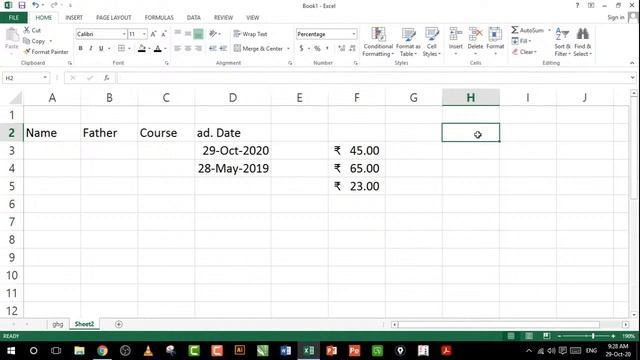
Task: Click the Increase Decimal icon
Action: pyautogui.click(x=342, y=49)
